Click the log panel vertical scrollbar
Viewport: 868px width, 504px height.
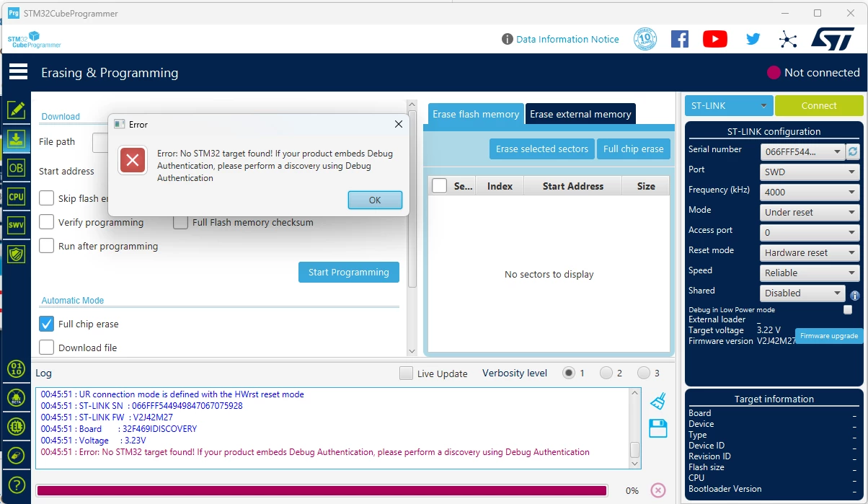(634, 428)
